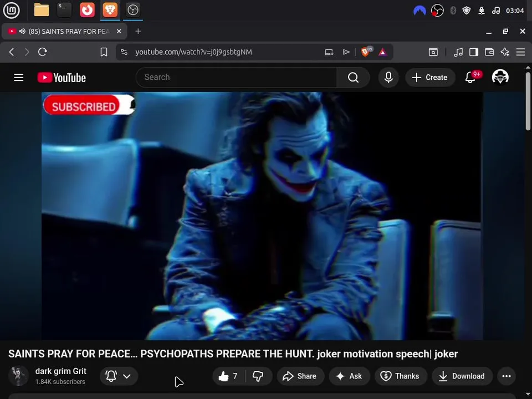
Task: Switch to the OBS Studio taskbar icon
Action: tap(132, 10)
